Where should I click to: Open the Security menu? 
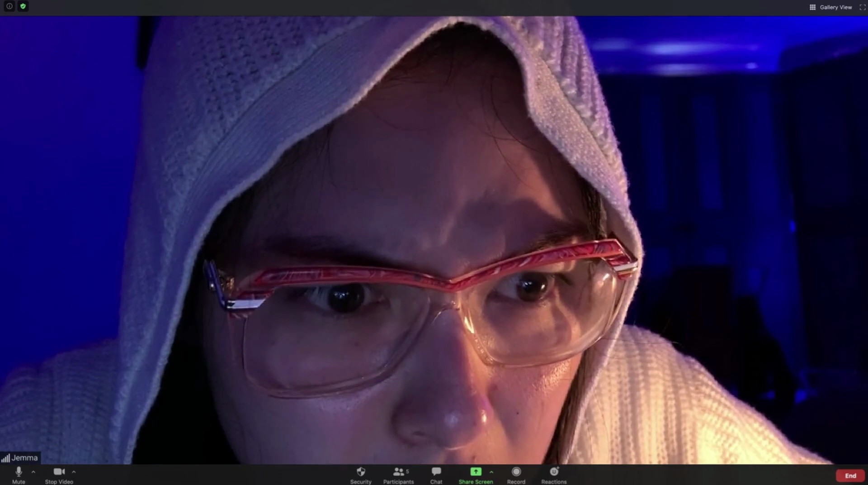point(361,475)
